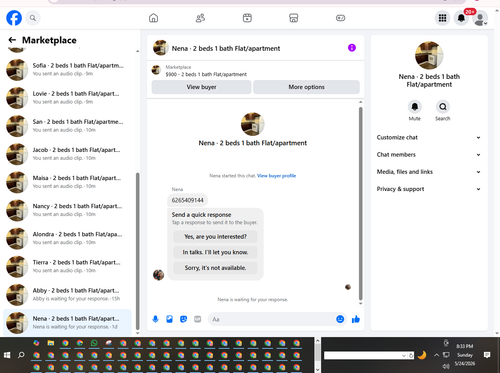Open Sofia's apartment chat

[x=67, y=70]
